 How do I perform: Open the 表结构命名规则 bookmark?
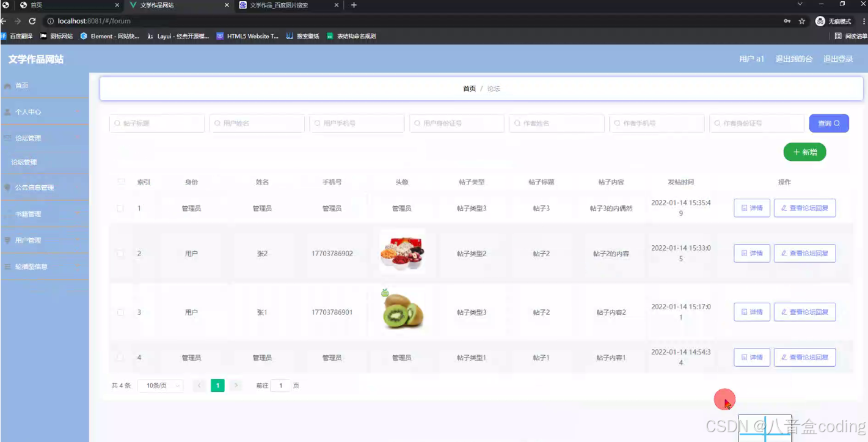coord(351,36)
